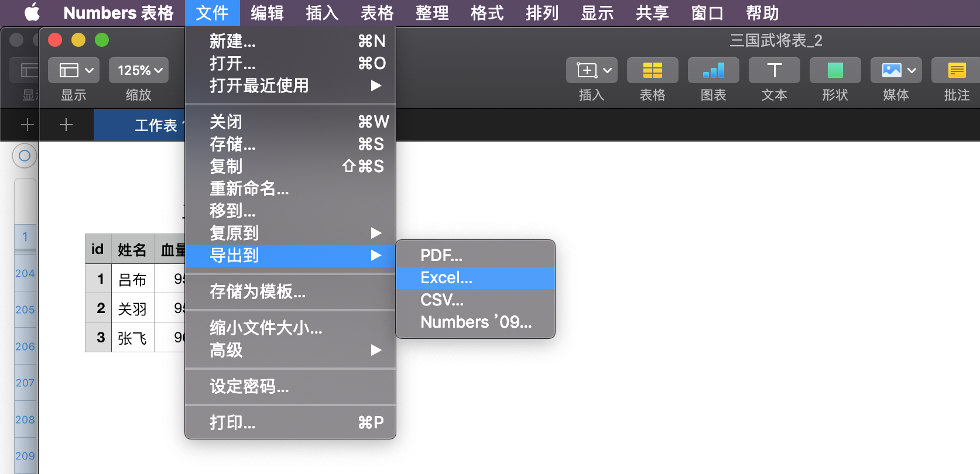Click row number 205 in background window
Viewport: 980px width, 474px height.
click(25, 310)
